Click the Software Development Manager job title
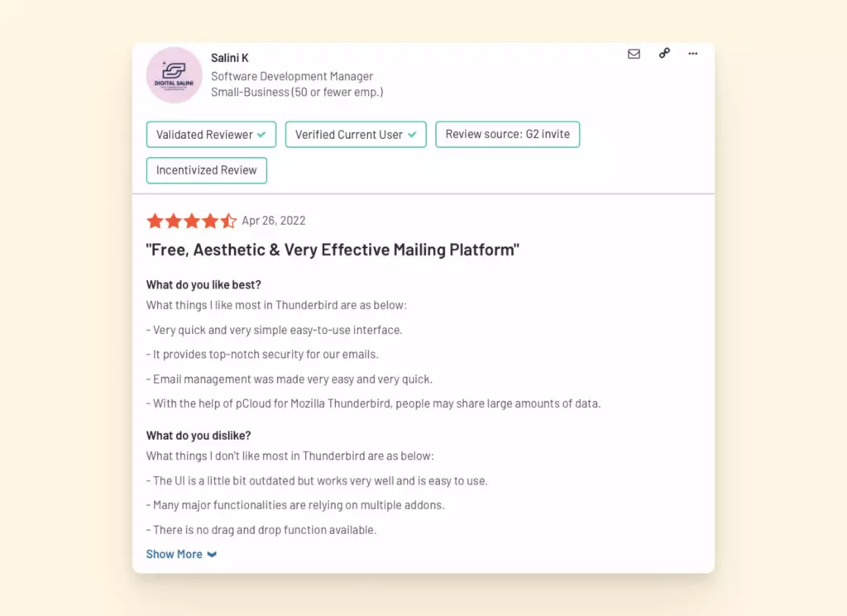 point(292,76)
